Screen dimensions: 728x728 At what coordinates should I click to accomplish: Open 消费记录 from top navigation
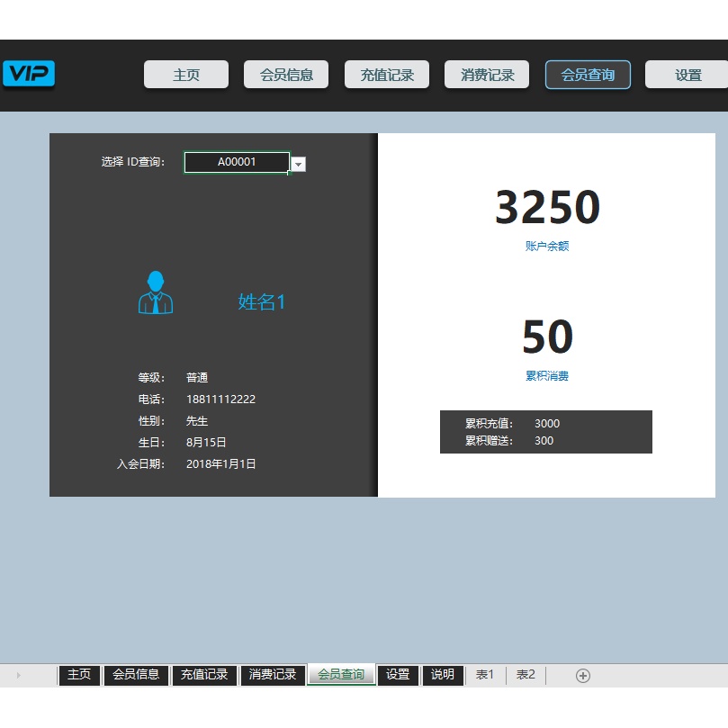pos(487,75)
